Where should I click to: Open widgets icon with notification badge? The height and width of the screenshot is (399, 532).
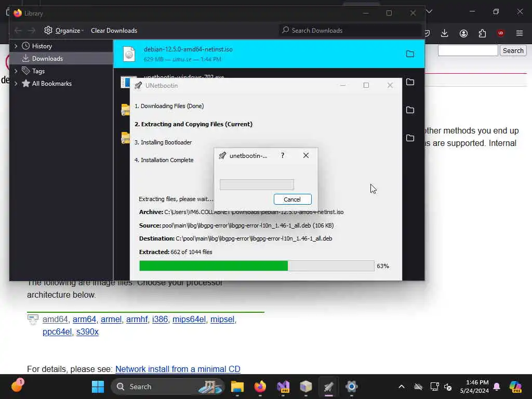[17, 385]
